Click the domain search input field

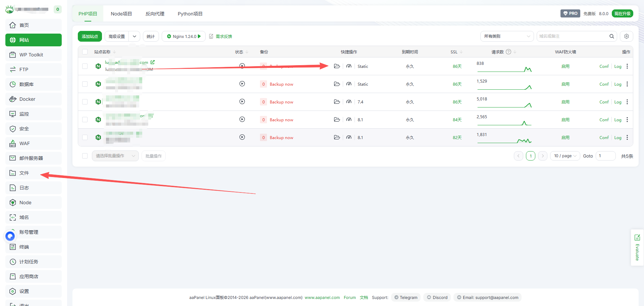pos(572,36)
